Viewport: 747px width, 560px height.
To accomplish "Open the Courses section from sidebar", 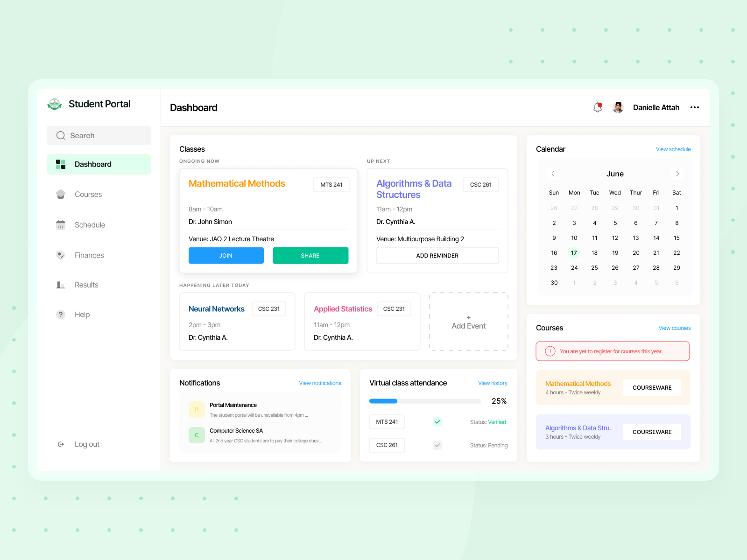I will pos(88,194).
